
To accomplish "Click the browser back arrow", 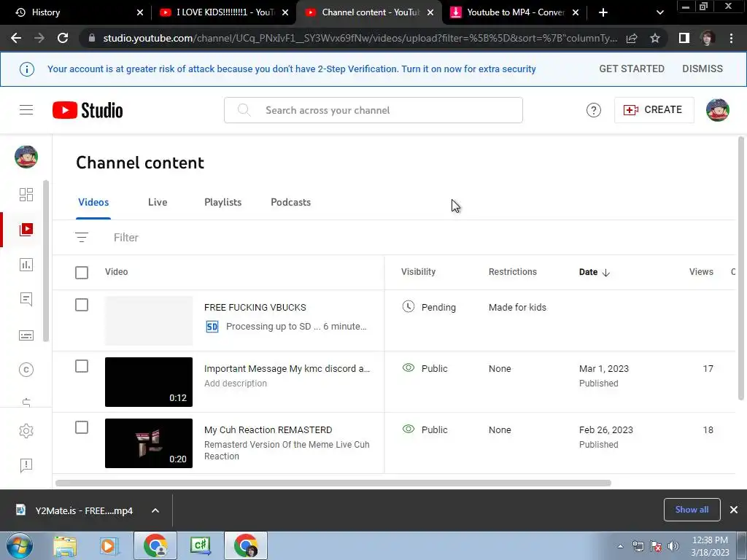I will (x=16, y=38).
